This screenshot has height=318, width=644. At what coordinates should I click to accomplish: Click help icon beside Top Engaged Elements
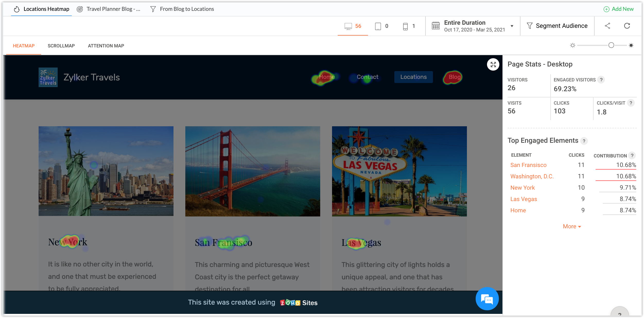[584, 141]
